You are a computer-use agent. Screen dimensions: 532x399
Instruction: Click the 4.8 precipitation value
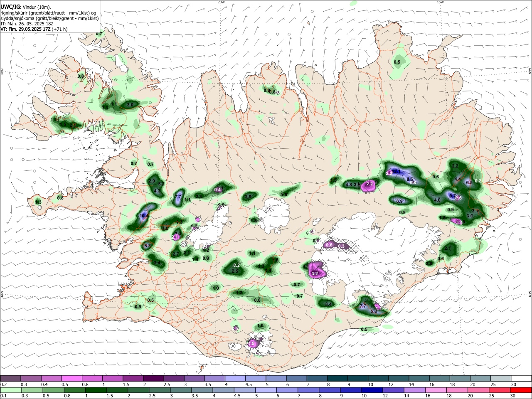coord(349,185)
